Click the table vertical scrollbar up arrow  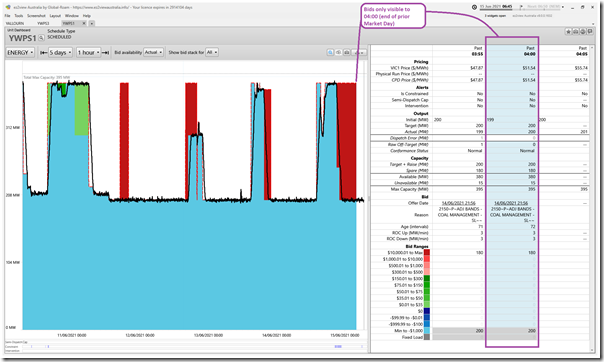click(592, 47)
